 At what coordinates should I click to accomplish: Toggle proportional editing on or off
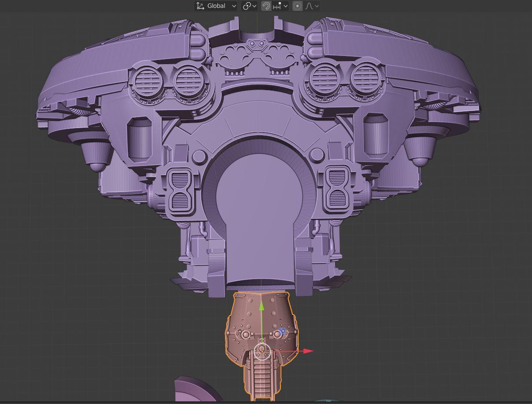coord(298,6)
